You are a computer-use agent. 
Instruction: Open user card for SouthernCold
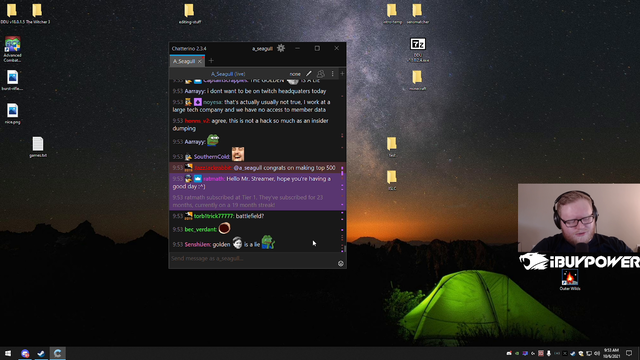click(211, 157)
